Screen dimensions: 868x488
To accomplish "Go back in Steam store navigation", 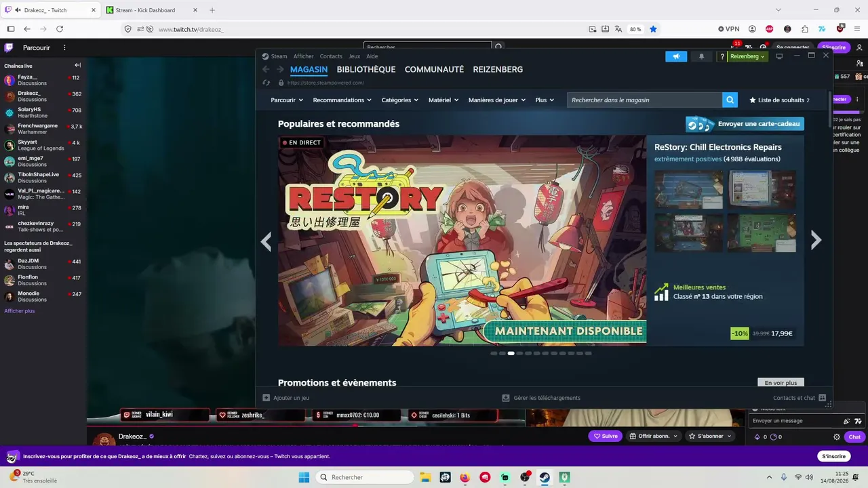I will 267,69.
